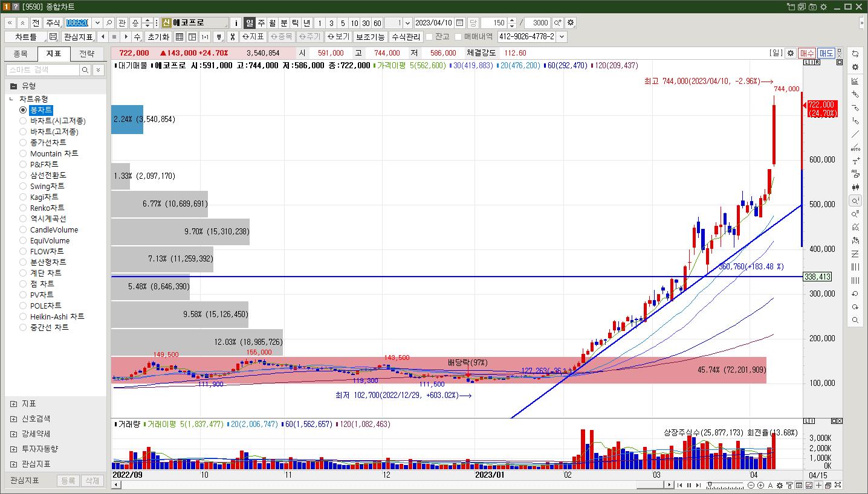Click the date field 2023/04/10

[x=434, y=23]
